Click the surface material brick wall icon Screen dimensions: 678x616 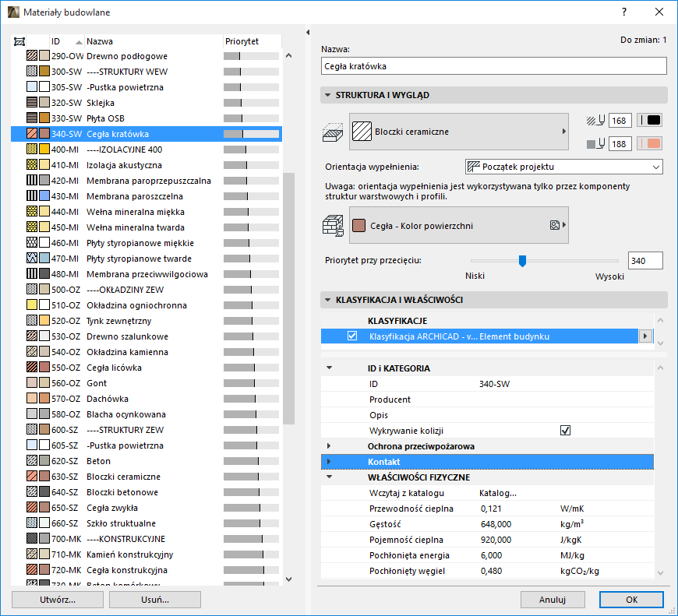pos(333,226)
